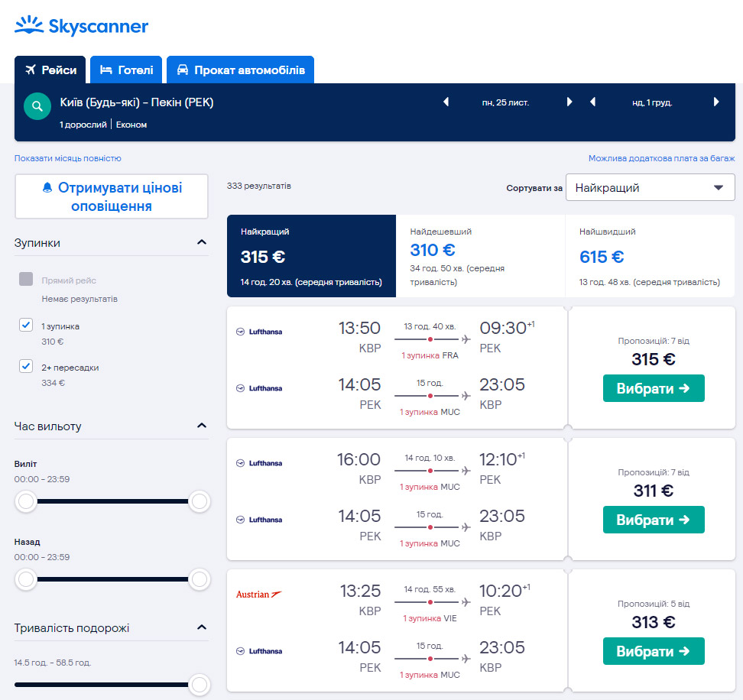Click the Тривалість подорожі slider handle
743x700 pixels.
199,685
